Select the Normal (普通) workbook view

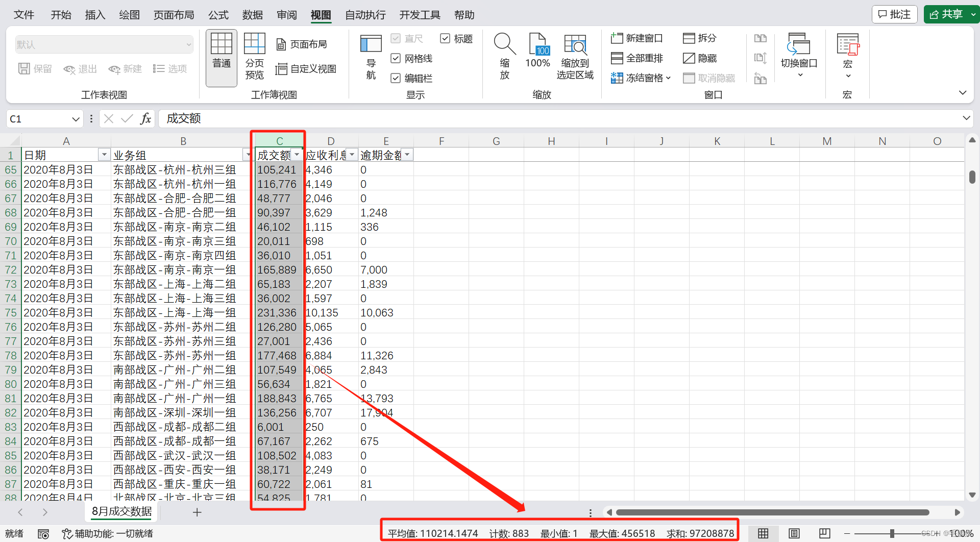pos(222,57)
